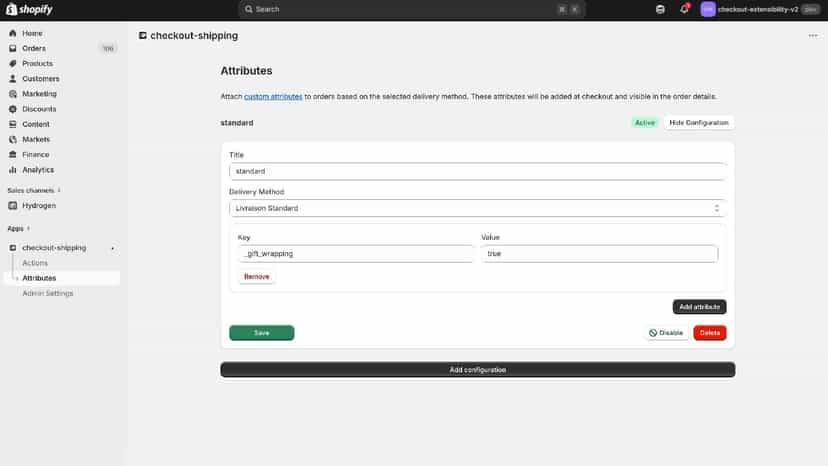Go to Admin Settings in checkout-shipping
828x466 pixels.
point(48,293)
